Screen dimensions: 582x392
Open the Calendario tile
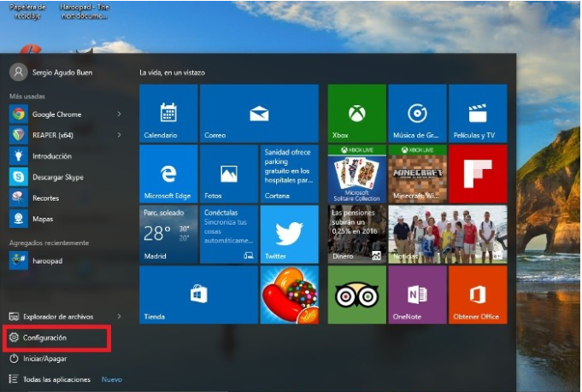pos(168,114)
